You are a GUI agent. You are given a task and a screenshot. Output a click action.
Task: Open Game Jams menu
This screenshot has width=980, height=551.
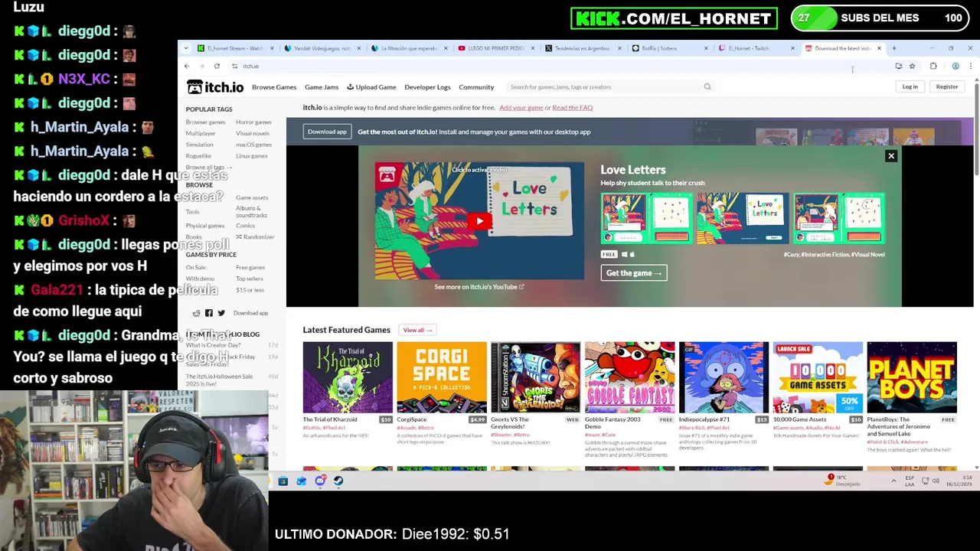coord(322,87)
